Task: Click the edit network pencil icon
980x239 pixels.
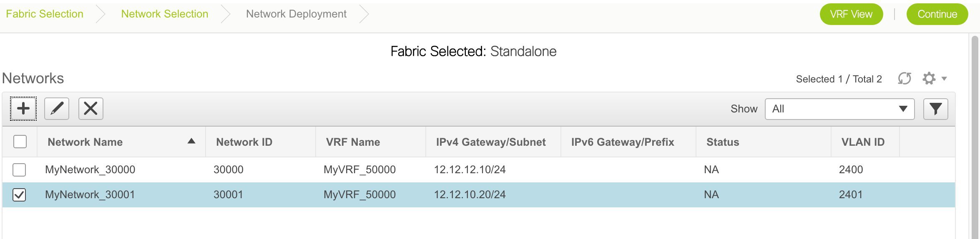Action: (x=57, y=109)
